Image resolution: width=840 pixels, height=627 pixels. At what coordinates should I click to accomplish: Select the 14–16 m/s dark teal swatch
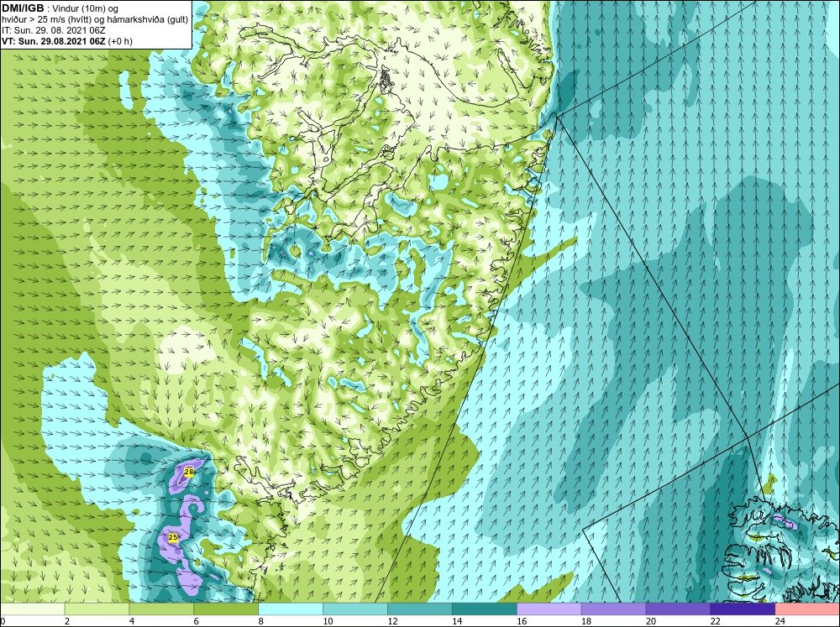485,609
